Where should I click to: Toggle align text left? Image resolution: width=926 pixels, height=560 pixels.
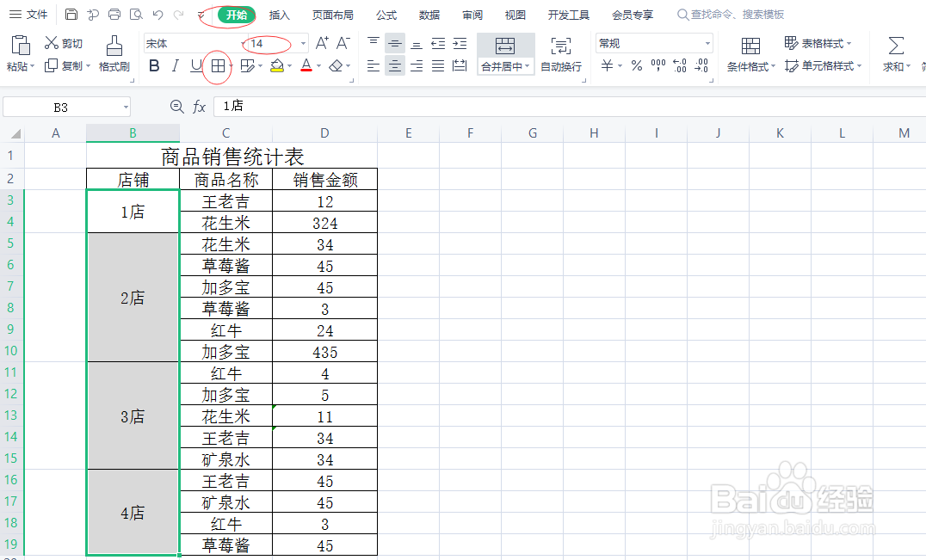click(373, 65)
